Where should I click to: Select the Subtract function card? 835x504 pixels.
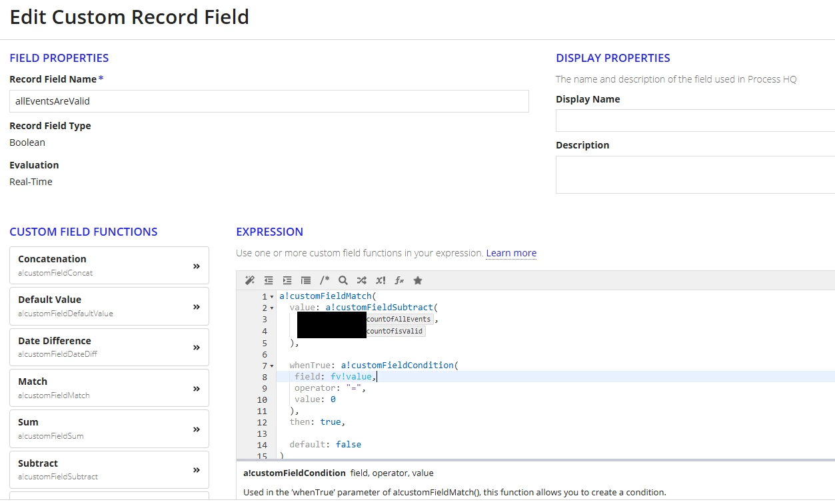point(109,469)
